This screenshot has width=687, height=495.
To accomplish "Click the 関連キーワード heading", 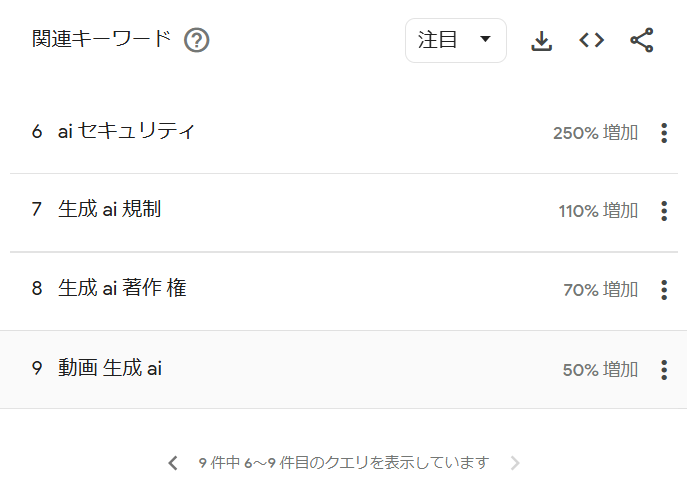I will pyautogui.click(x=102, y=39).
